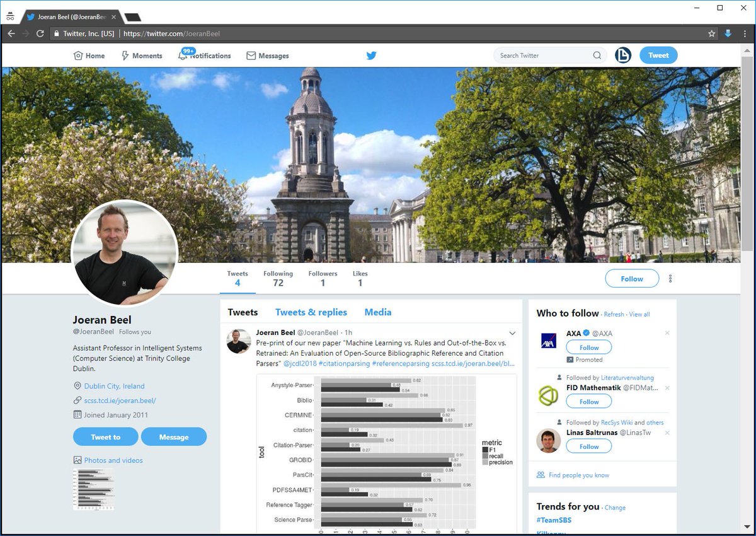Click Refresh in Who to follow

(614, 314)
